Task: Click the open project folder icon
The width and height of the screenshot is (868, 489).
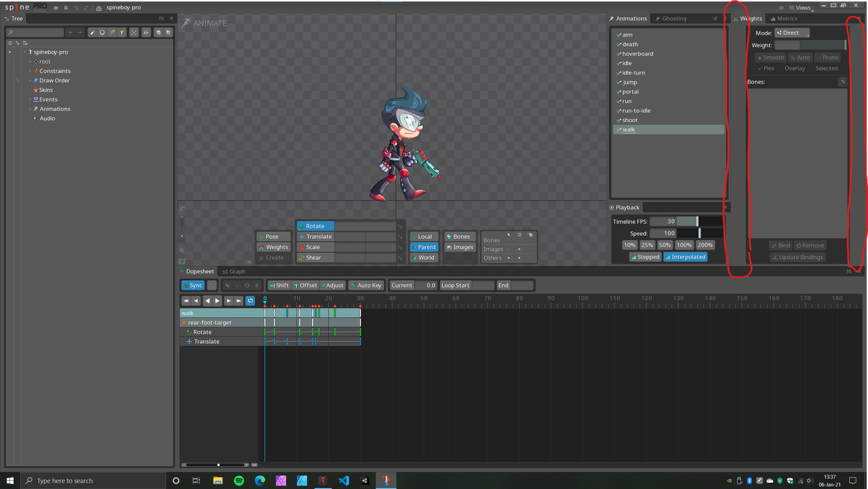Action: pyautogui.click(x=55, y=7)
